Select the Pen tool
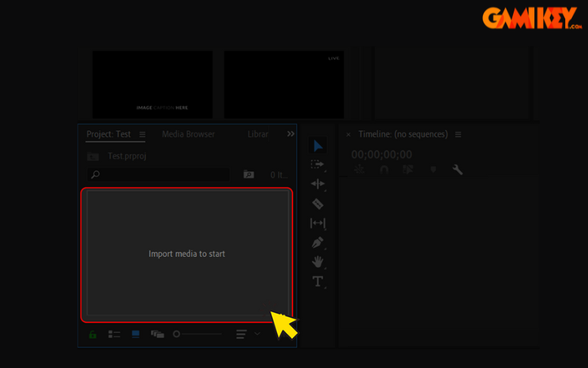This screenshot has width=588, height=368. (318, 243)
